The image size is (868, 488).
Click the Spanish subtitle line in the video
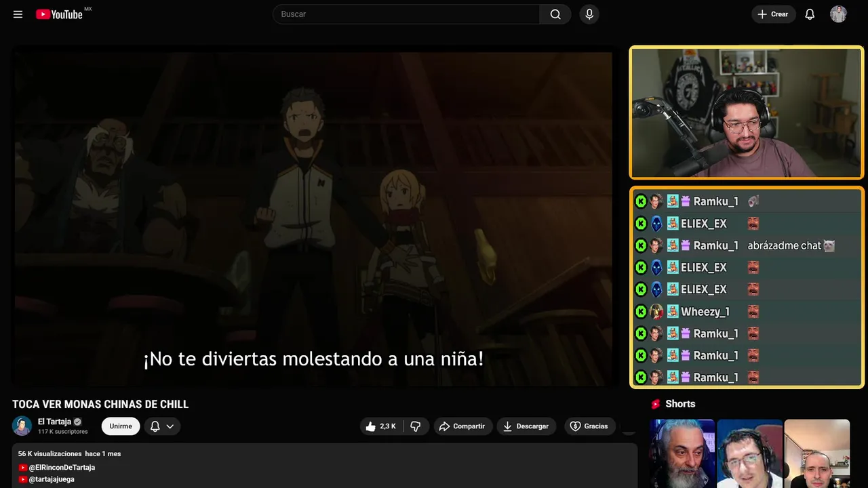(313, 359)
